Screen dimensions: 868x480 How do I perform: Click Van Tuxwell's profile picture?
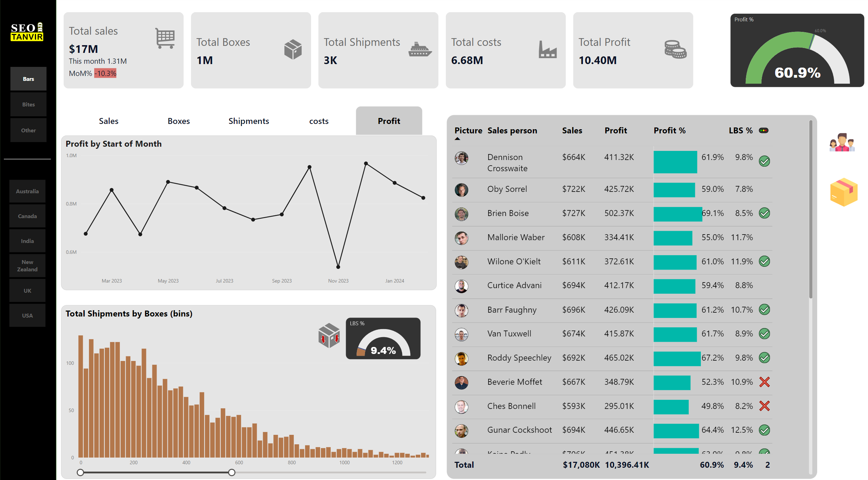(461, 334)
